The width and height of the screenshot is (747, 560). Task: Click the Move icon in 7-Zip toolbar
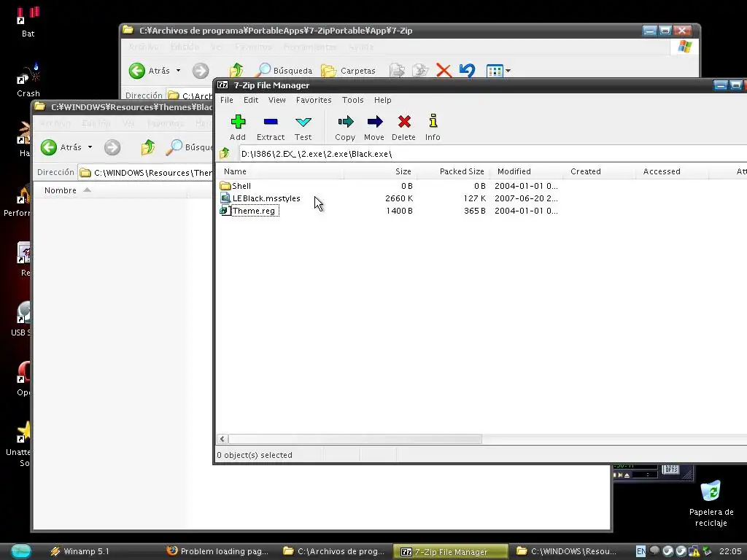(374, 127)
